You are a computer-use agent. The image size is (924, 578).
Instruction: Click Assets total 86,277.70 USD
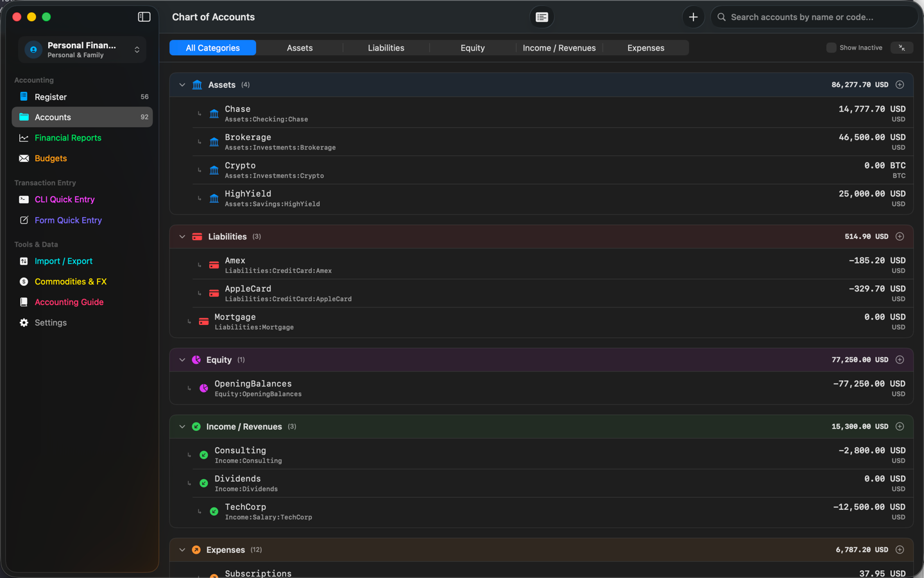point(860,85)
